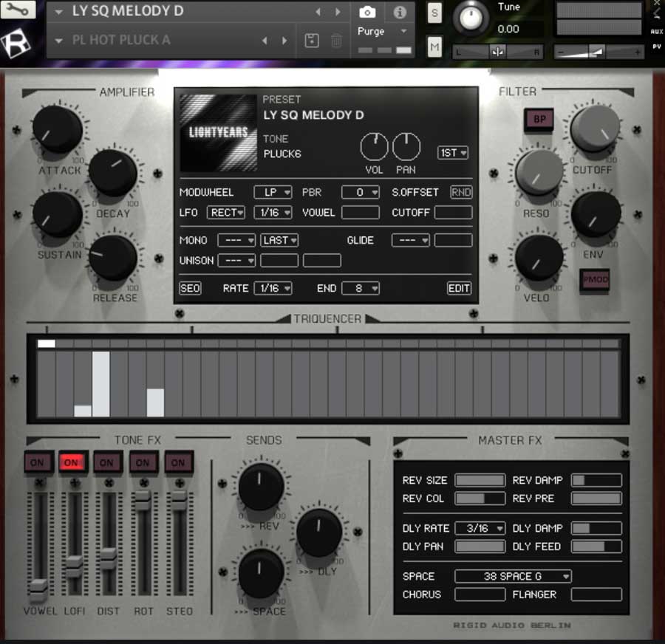Click the LOFI fader handle
Viewport: 665px width, 644px height.
pyautogui.click(x=74, y=566)
